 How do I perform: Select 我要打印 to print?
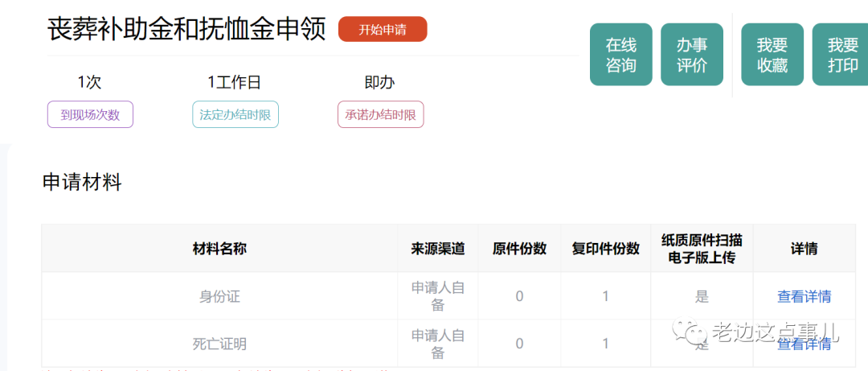[841, 55]
